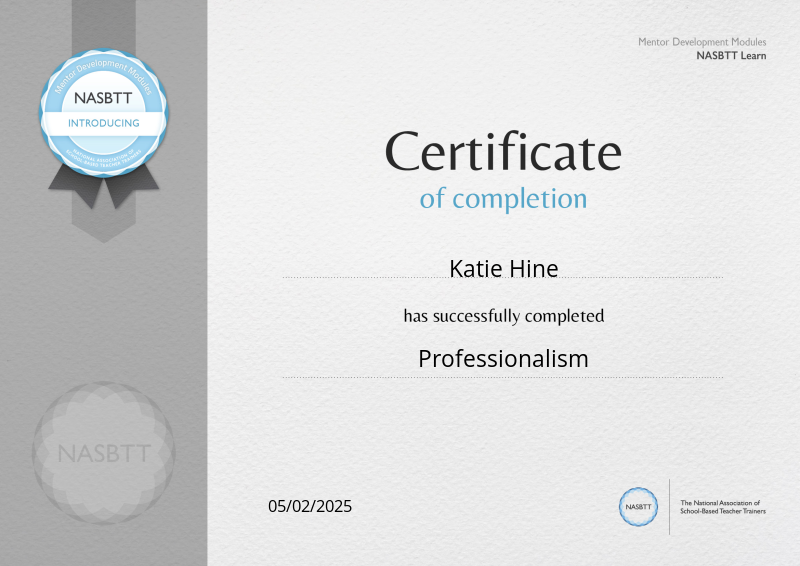This screenshot has height=566, width=800.
Task: Click the large Certificate heading
Action: pyautogui.click(x=503, y=152)
